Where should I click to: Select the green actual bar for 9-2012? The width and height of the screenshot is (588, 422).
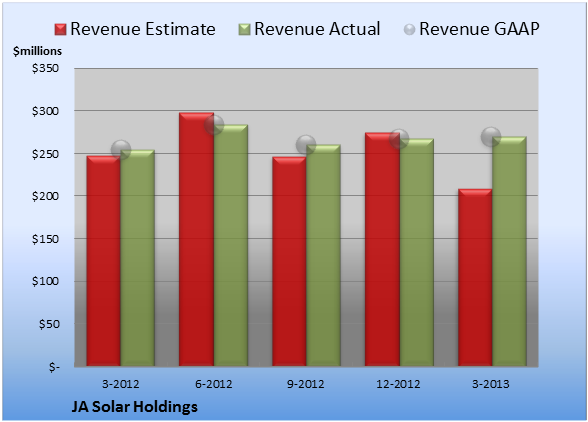click(323, 255)
